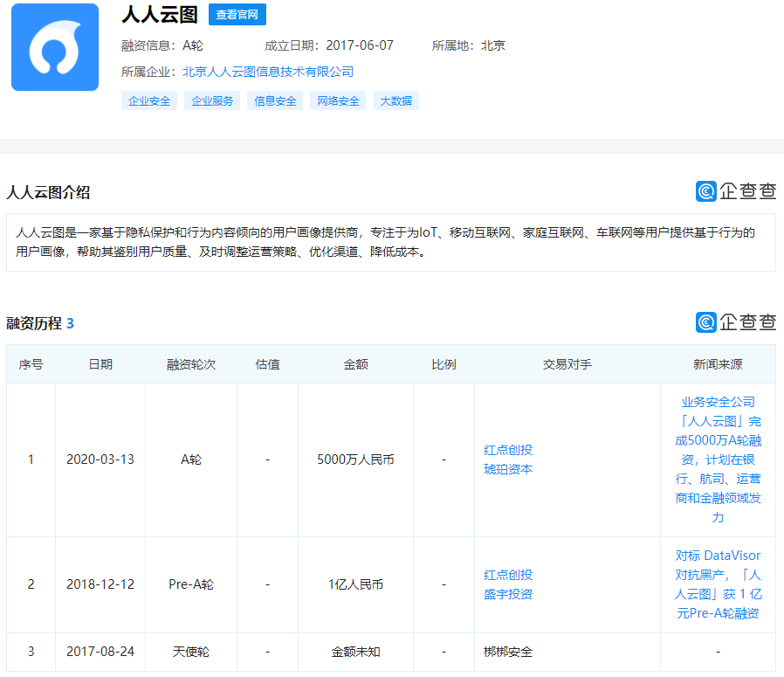
Task: Open 琥珀资本 investor link
Action: tap(508, 469)
